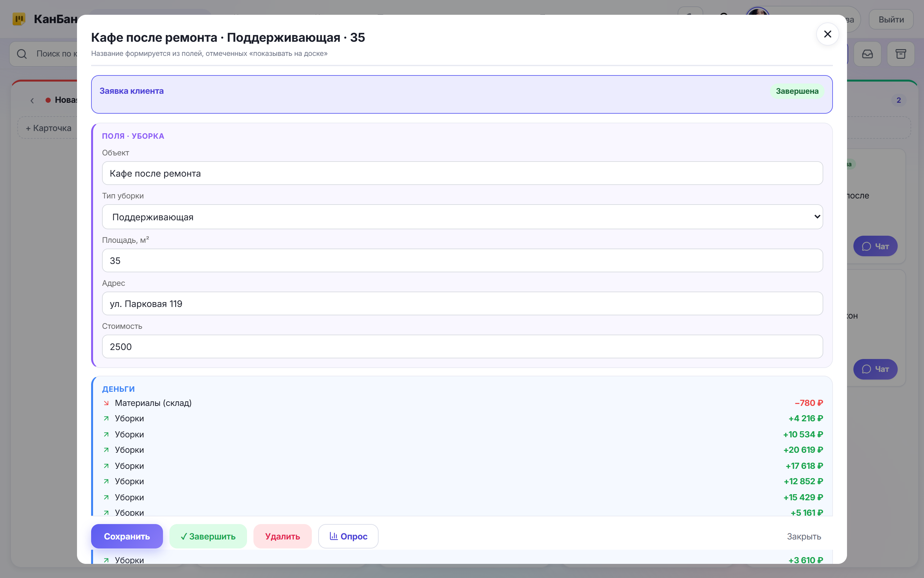This screenshot has width=924, height=578.
Task: Click the Площадь field containing 35
Action: (x=462, y=260)
